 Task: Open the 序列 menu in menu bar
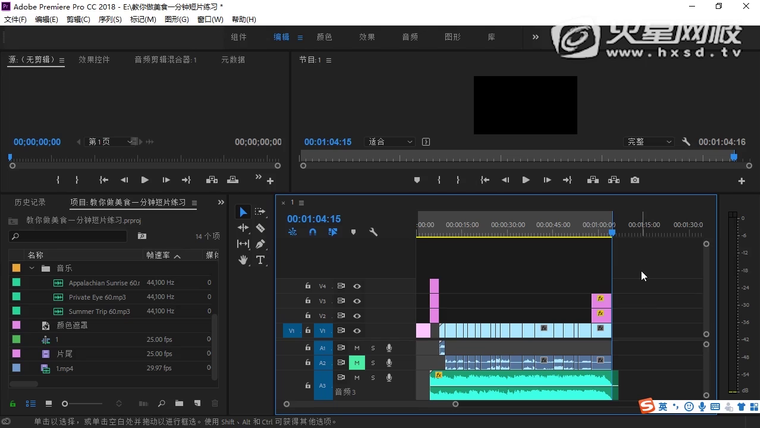tap(110, 19)
